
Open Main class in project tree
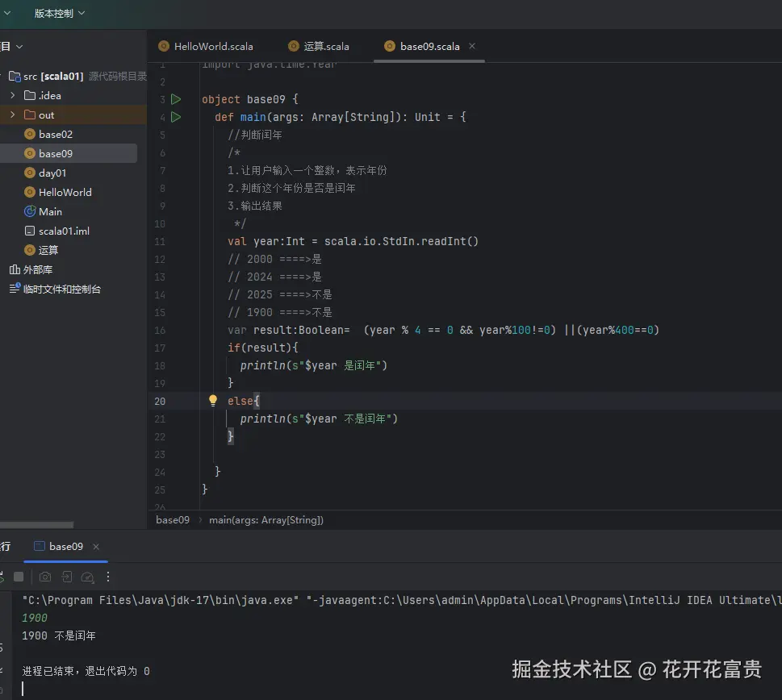coord(50,212)
